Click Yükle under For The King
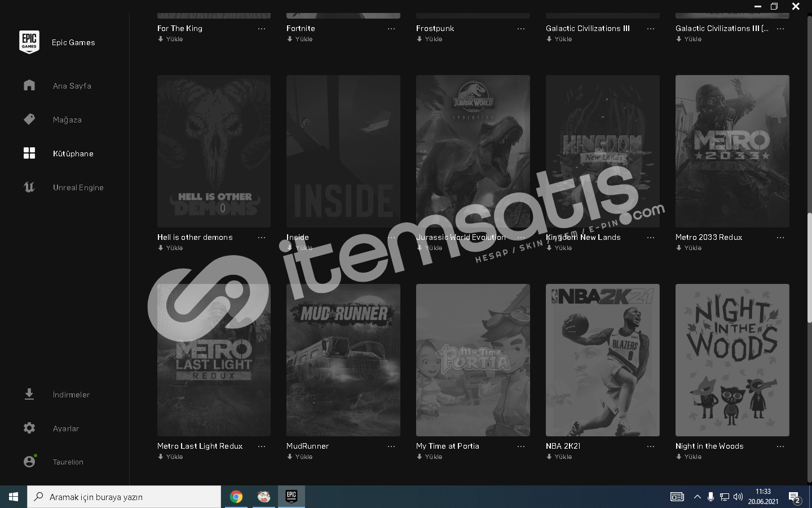The height and width of the screenshot is (508, 812). (170, 39)
